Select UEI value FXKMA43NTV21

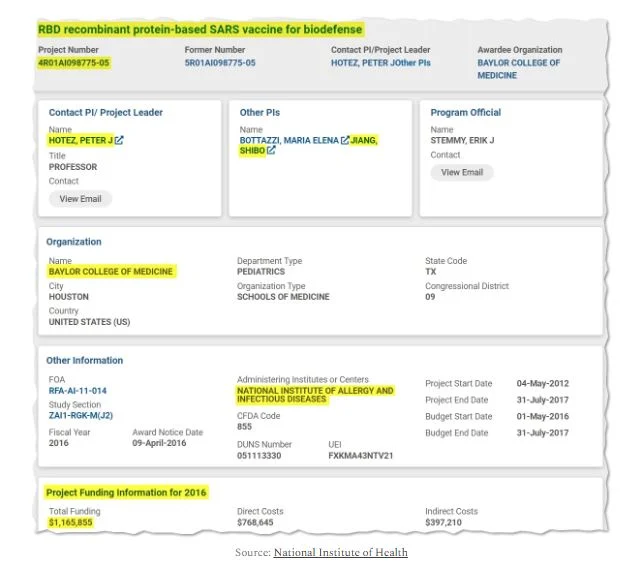(361, 456)
